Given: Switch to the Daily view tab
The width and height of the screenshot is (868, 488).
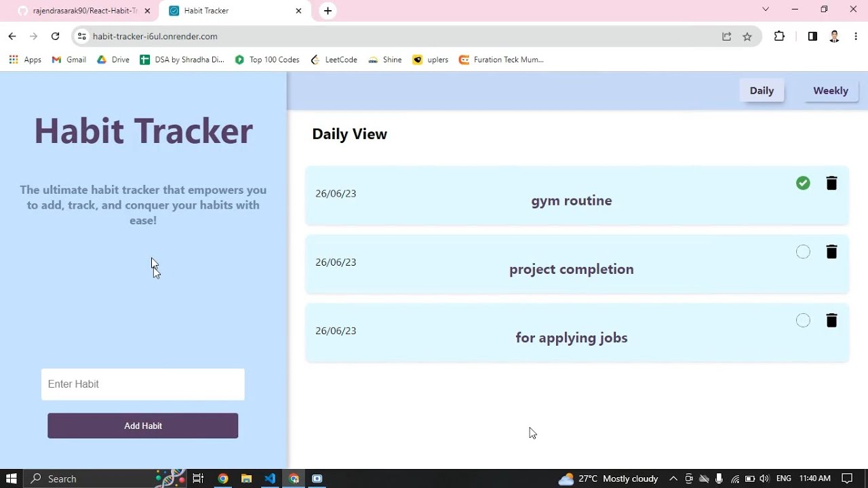Looking at the screenshot, I should coord(762,90).
